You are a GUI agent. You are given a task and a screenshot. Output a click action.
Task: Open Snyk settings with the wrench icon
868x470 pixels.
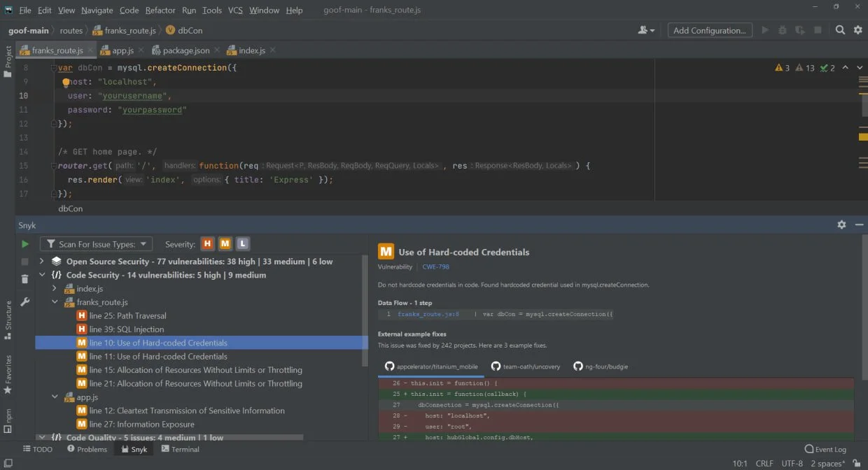pyautogui.click(x=25, y=302)
